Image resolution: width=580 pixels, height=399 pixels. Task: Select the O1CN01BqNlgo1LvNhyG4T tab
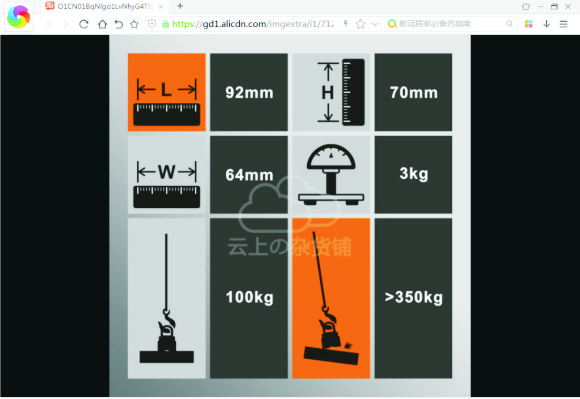(104, 6)
